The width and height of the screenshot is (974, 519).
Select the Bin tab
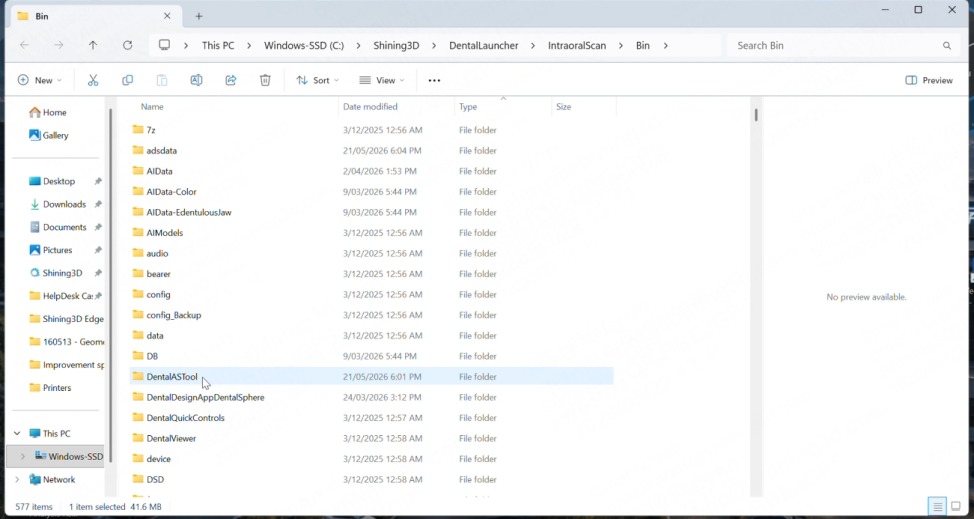tap(96, 16)
